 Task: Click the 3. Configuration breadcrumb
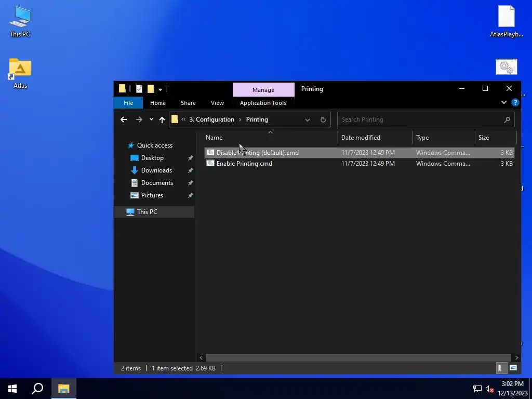click(x=212, y=119)
